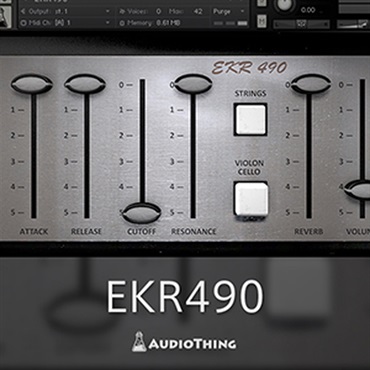This screenshot has height=370, width=370.
Task: Click the CUTOFF label
Action: pyautogui.click(x=141, y=231)
